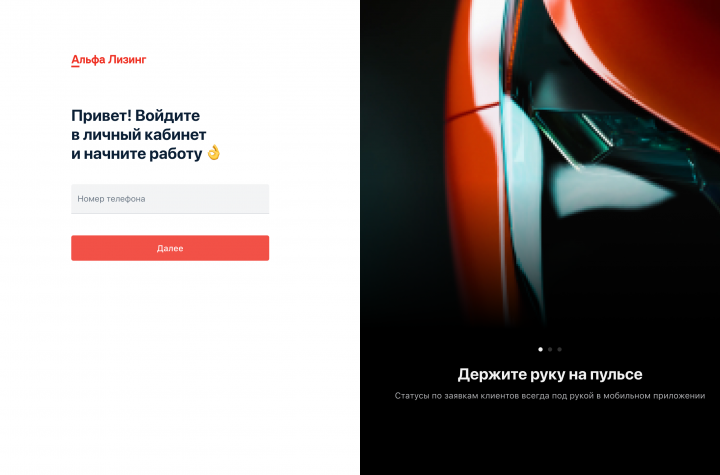
Task: Click the word Альфа in the logo
Action: coord(88,60)
